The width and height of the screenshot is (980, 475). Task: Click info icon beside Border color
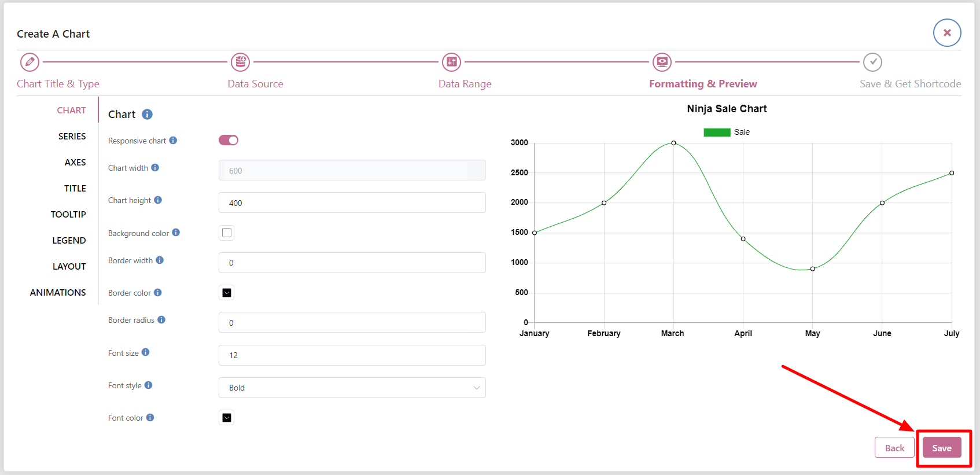point(157,292)
